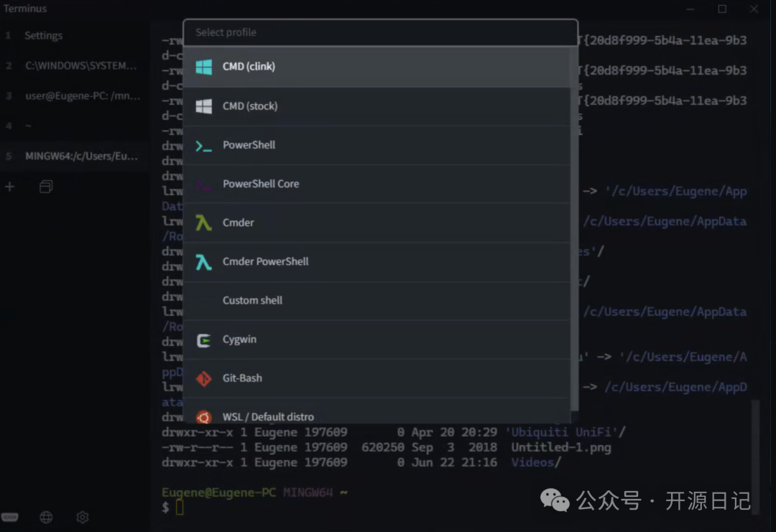
Task: Pick the WSL / Default distro profile
Action: 377,411
